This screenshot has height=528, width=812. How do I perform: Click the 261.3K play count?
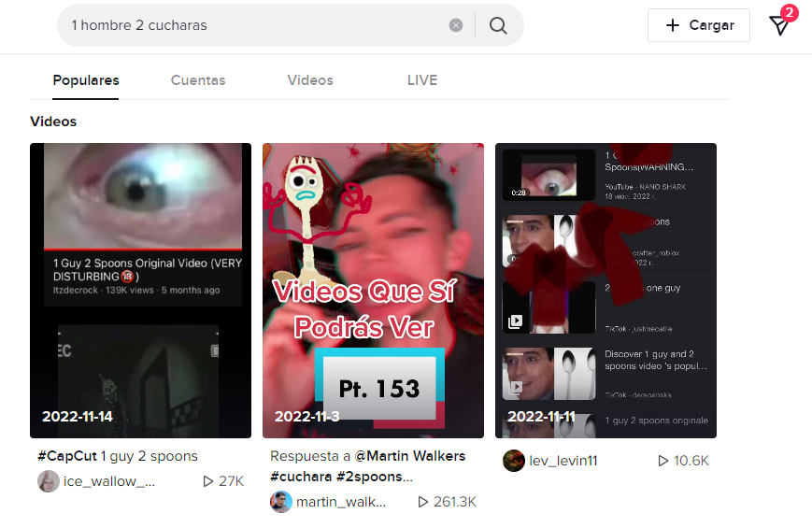coord(447,502)
